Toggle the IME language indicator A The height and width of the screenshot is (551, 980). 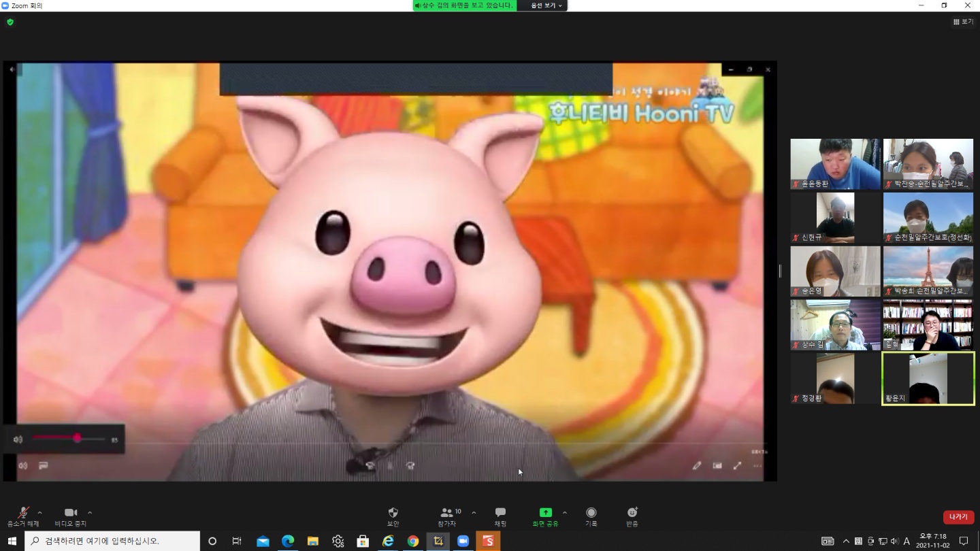point(906,541)
